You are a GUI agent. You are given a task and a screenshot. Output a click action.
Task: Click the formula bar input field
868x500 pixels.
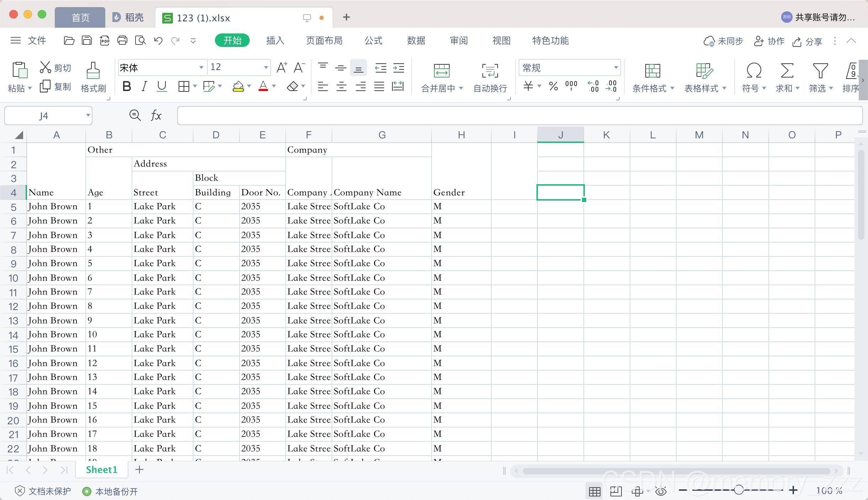tap(519, 116)
